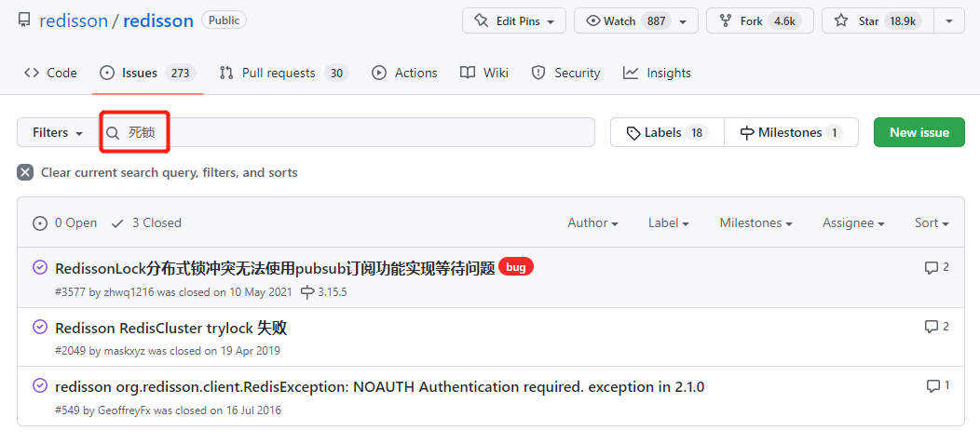Image resolution: width=980 pixels, height=444 pixels.
Task: Open the Author filter dropdown
Action: [593, 223]
